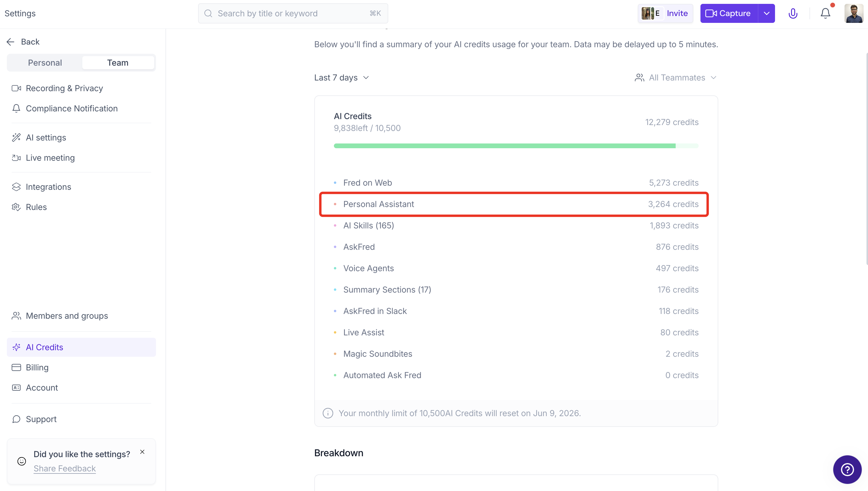Go to the Billing page
This screenshot has height=491, width=868.
pos(81,367)
